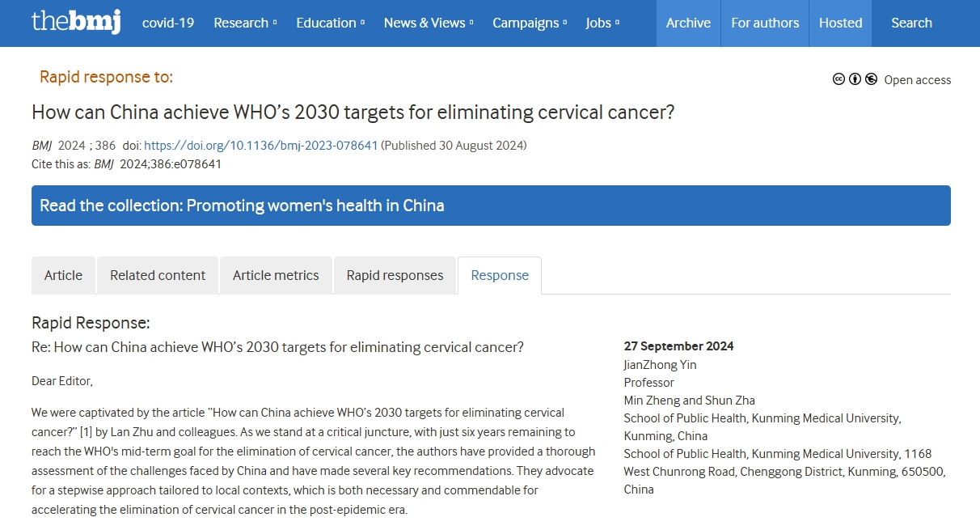Screen dimensions: 980x530
Task: Click the Creative Commons CC license icon
Action: pos(838,79)
